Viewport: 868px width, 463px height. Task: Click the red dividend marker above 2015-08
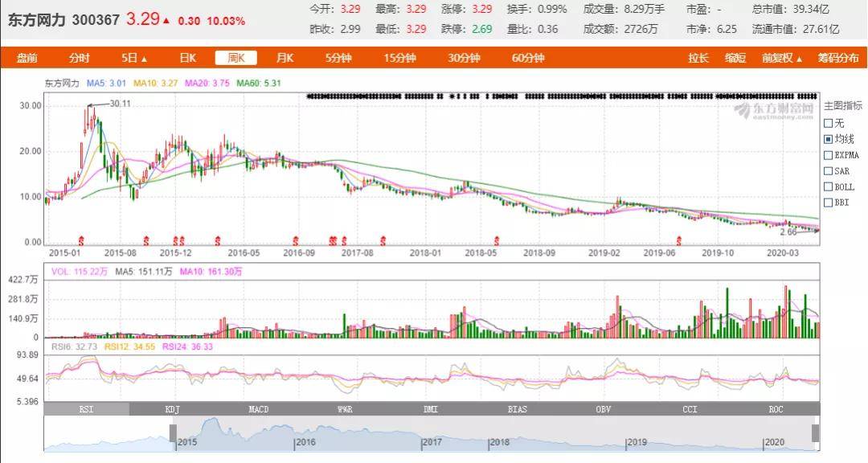point(146,240)
